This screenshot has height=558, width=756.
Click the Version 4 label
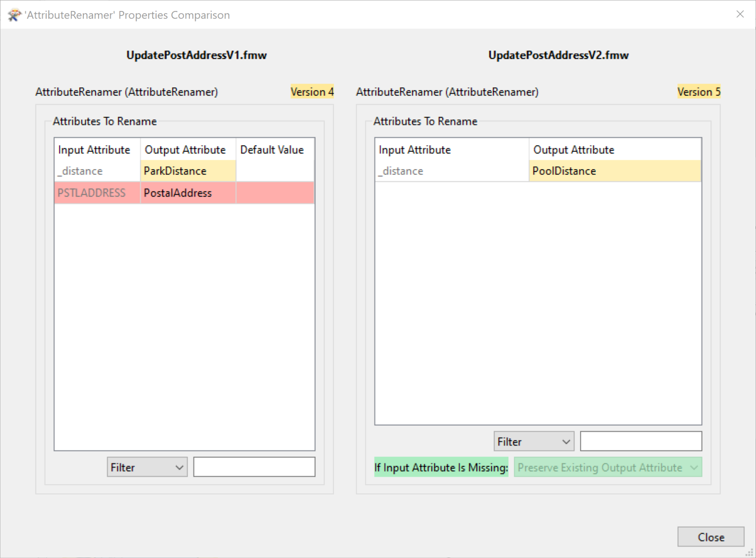312,92
